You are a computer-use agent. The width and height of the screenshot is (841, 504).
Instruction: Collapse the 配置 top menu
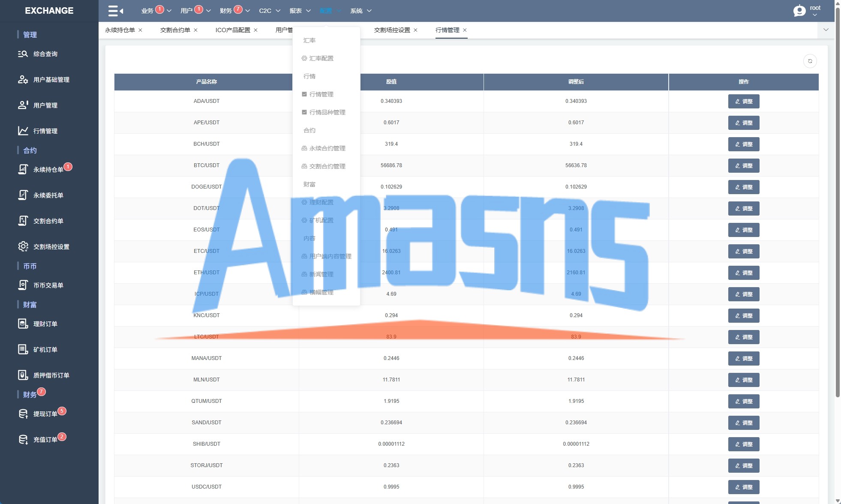330,11
